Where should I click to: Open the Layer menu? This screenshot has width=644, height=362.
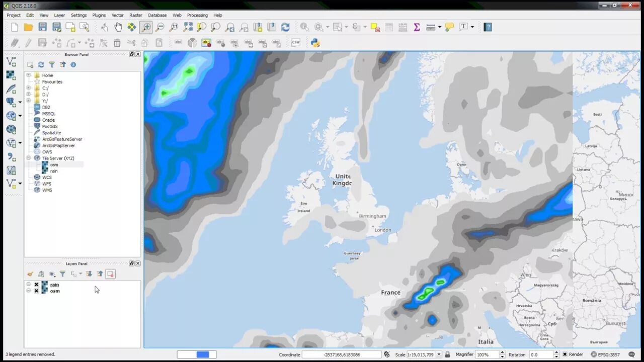59,15
